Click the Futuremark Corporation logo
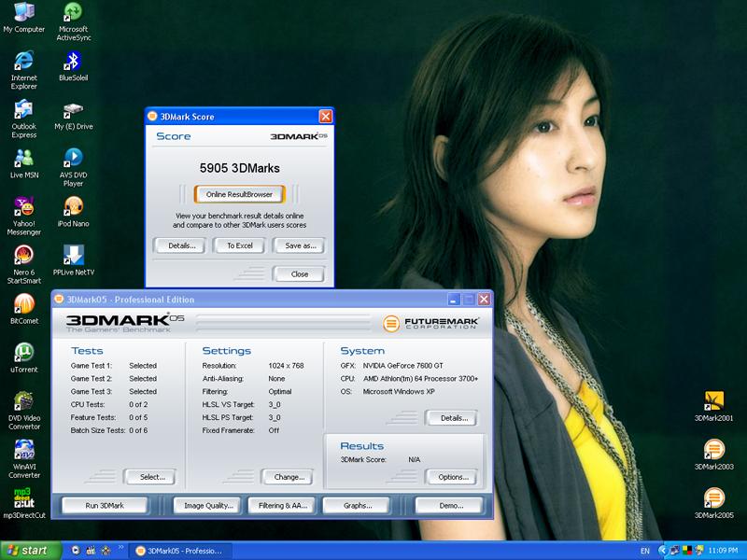 click(430, 323)
